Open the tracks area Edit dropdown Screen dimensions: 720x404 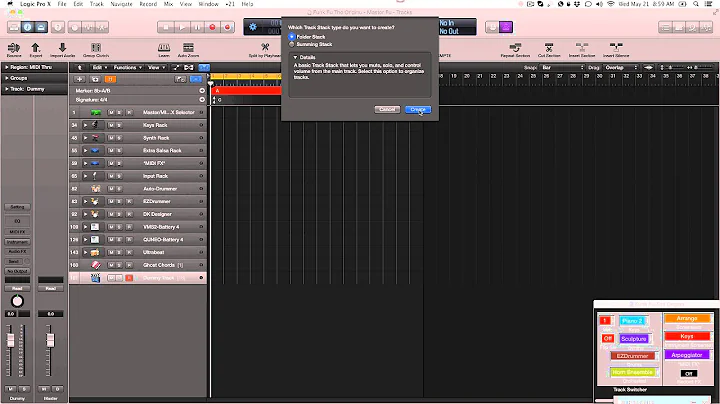tap(100, 67)
